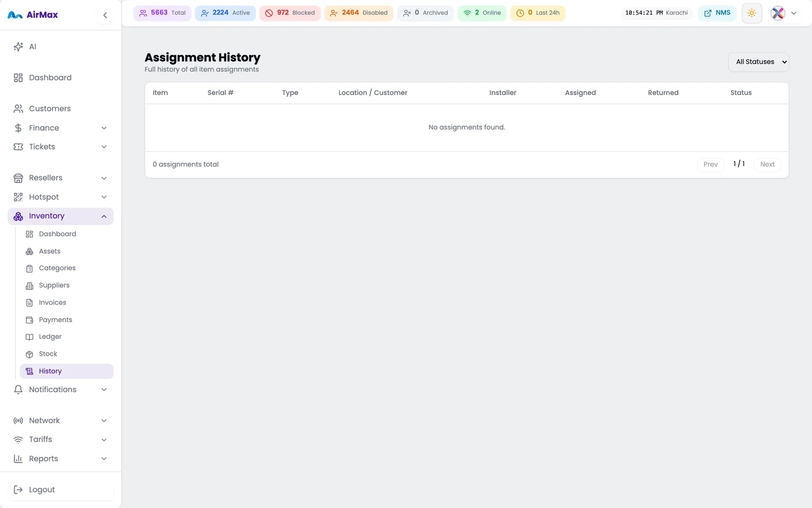Open the NMS external link button

point(717,13)
